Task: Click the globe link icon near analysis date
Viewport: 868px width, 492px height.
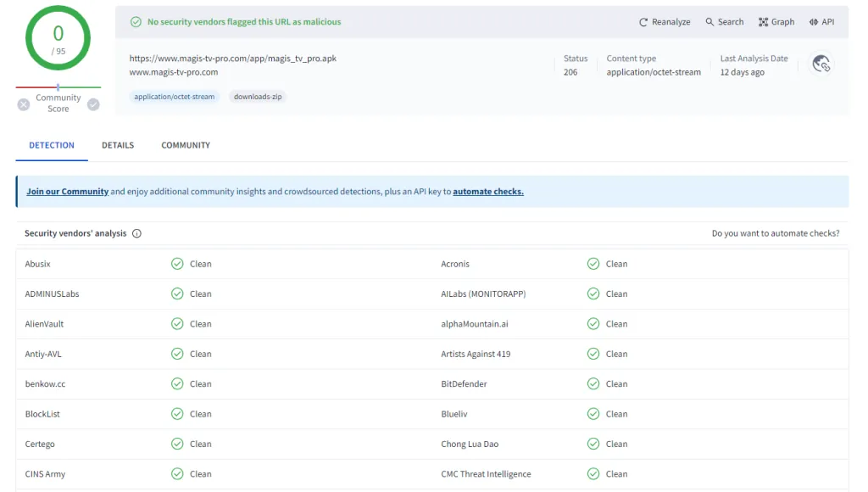Action: tap(821, 64)
